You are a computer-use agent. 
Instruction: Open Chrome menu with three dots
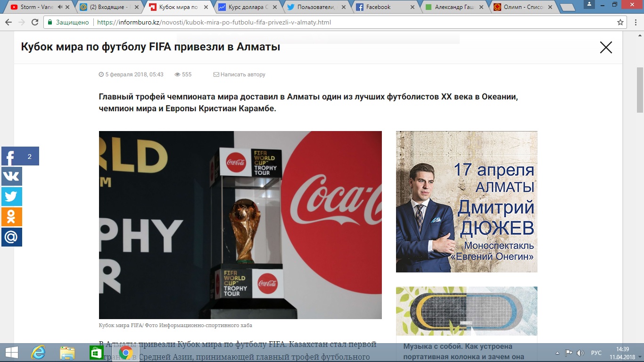click(x=636, y=22)
